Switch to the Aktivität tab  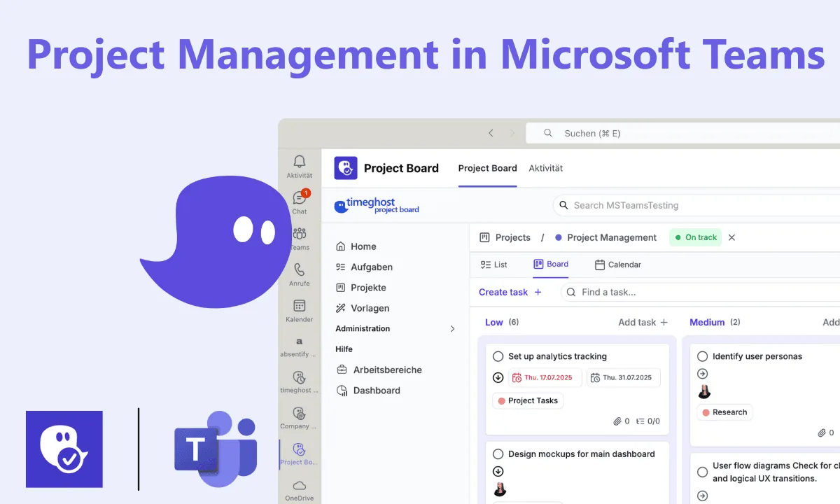tap(546, 168)
